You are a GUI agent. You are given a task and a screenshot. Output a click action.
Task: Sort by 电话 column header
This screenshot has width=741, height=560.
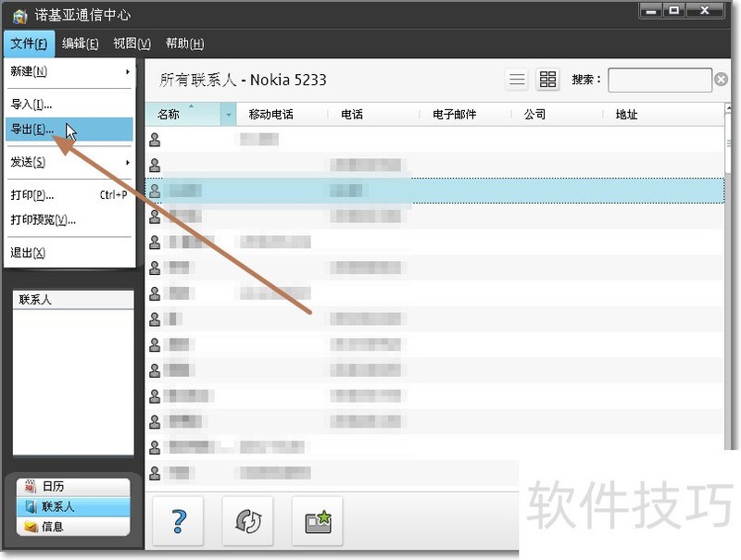(374, 114)
